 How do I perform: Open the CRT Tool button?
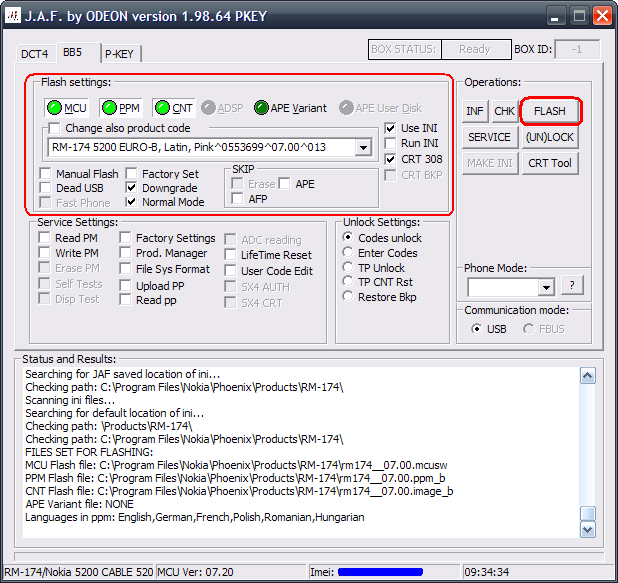pyautogui.click(x=550, y=163)
